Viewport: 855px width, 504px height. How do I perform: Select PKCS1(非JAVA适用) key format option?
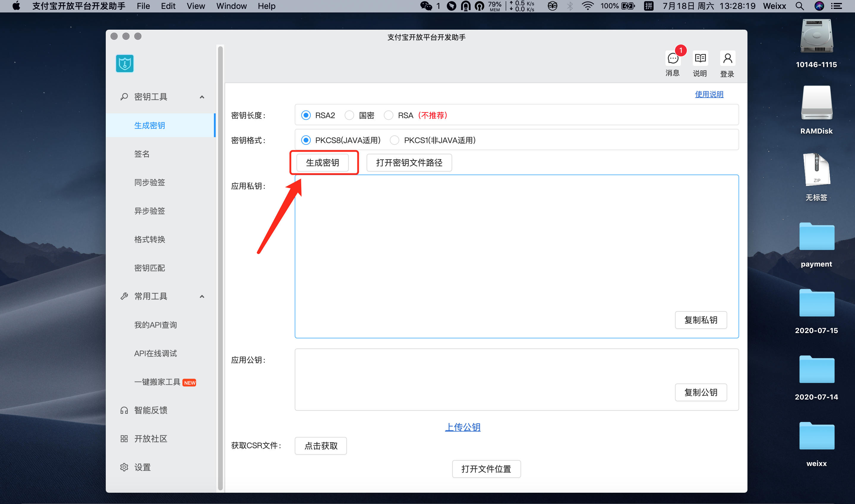[x=395, y=140]
